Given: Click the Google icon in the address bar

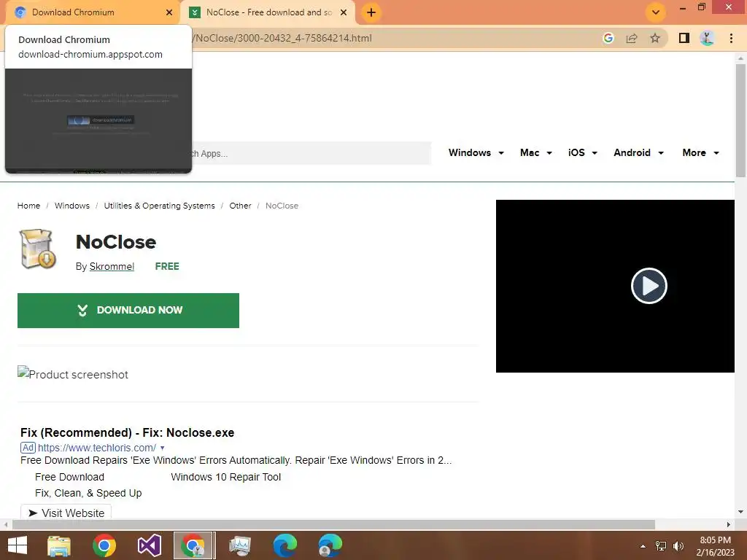Looking at the screenshot, I should [608, 38].
